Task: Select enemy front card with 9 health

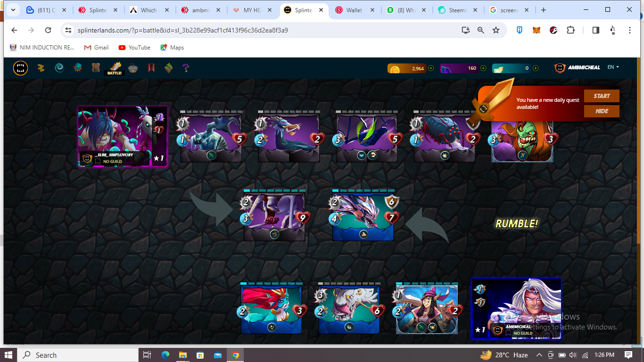Action: click(x=274, y=216)
